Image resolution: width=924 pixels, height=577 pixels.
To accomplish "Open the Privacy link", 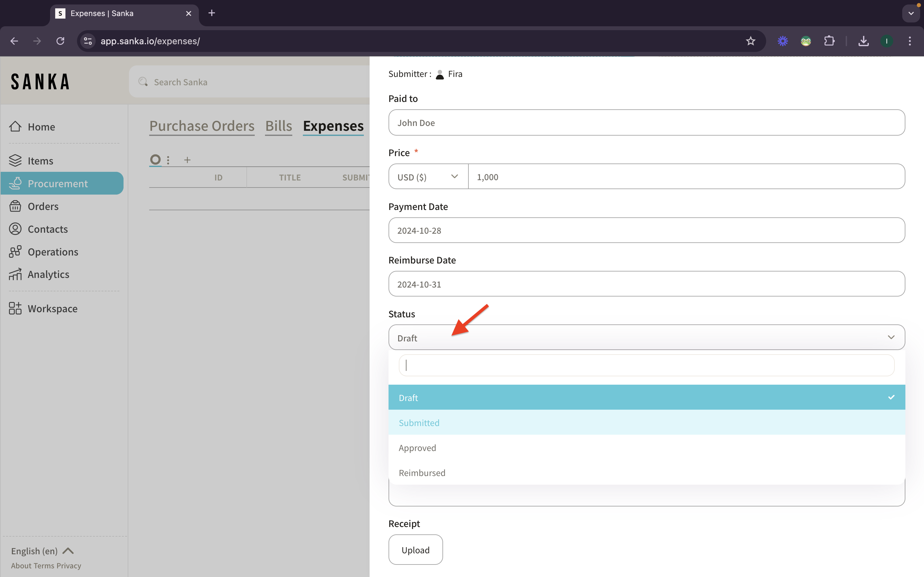I will (69, 565).
